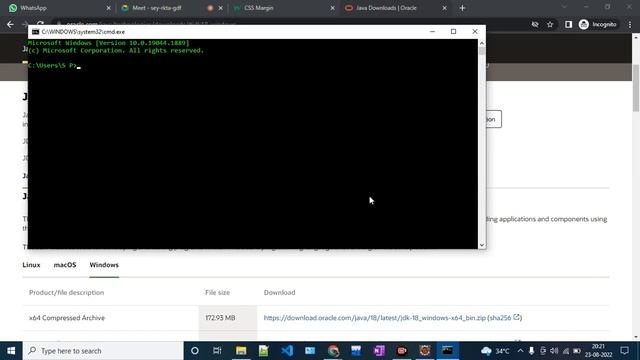
Task: Open the Mail app from taskbar
Action: [310, 351]
